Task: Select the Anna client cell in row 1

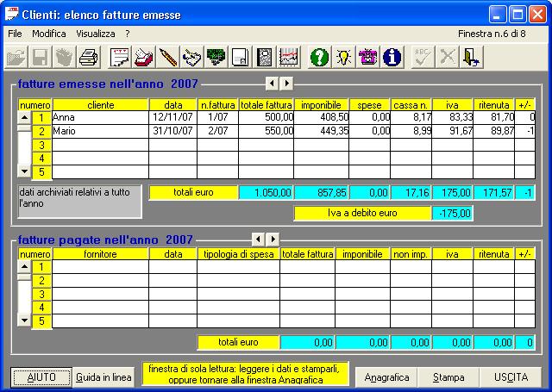Action: tap(99, 116)
